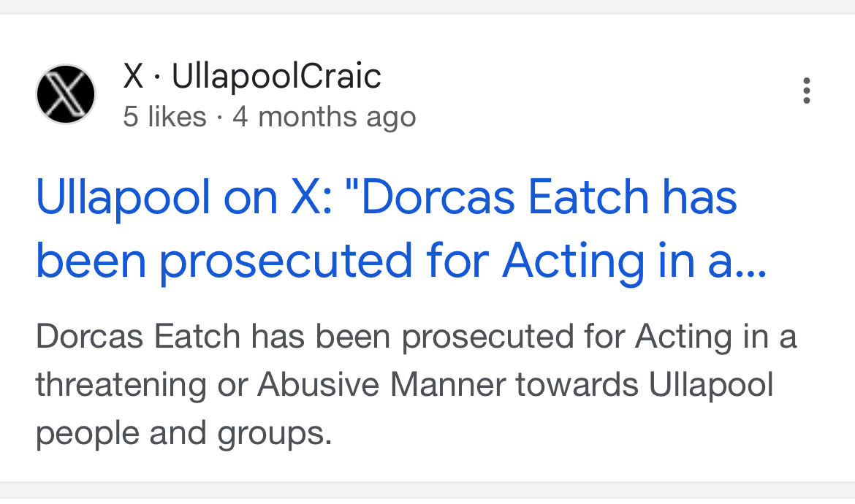Click the result snippet description text
Image resolution: width=855 pixels, height=504 pixels.
(x=415, y=385)
